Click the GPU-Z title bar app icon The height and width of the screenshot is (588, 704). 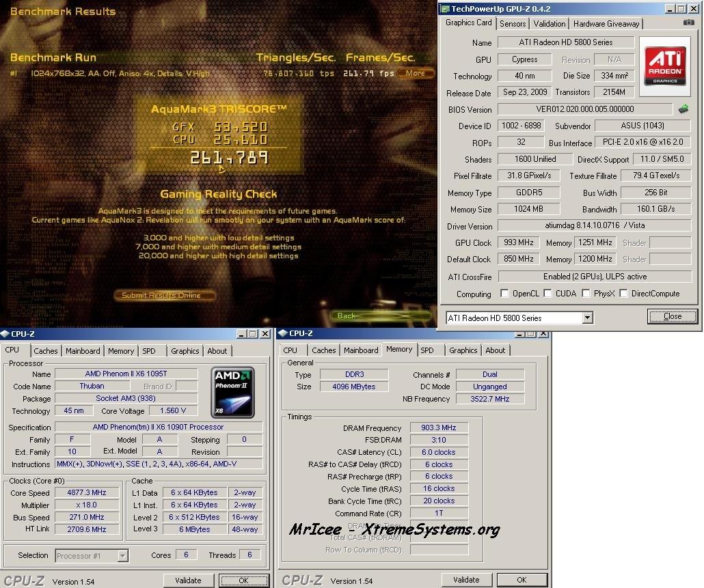tap(445, 8)
